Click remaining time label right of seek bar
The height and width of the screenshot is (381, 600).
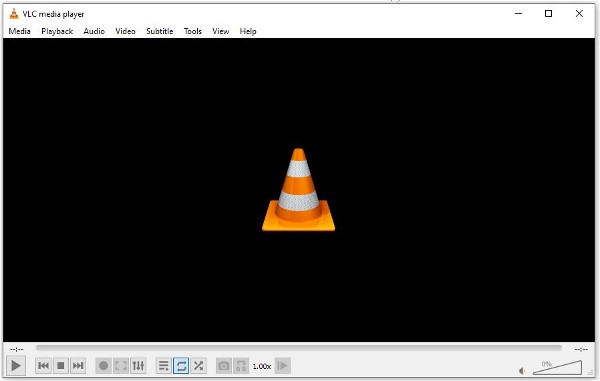click(581, 349)
